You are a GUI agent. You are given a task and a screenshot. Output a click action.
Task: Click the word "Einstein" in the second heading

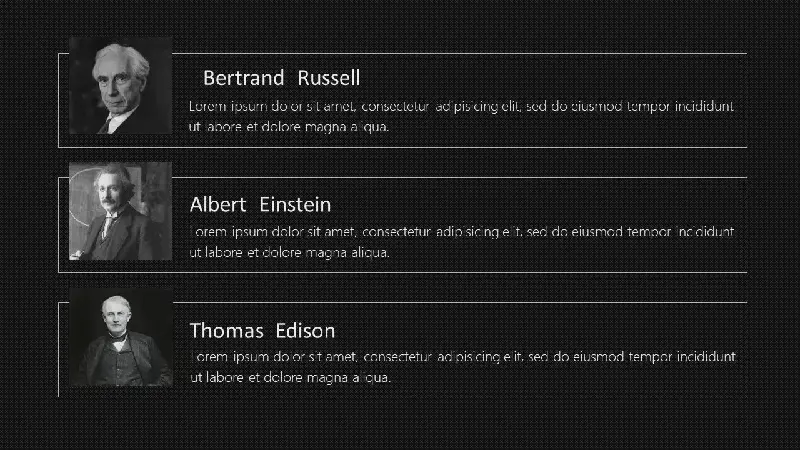click(x=295, y=205)
